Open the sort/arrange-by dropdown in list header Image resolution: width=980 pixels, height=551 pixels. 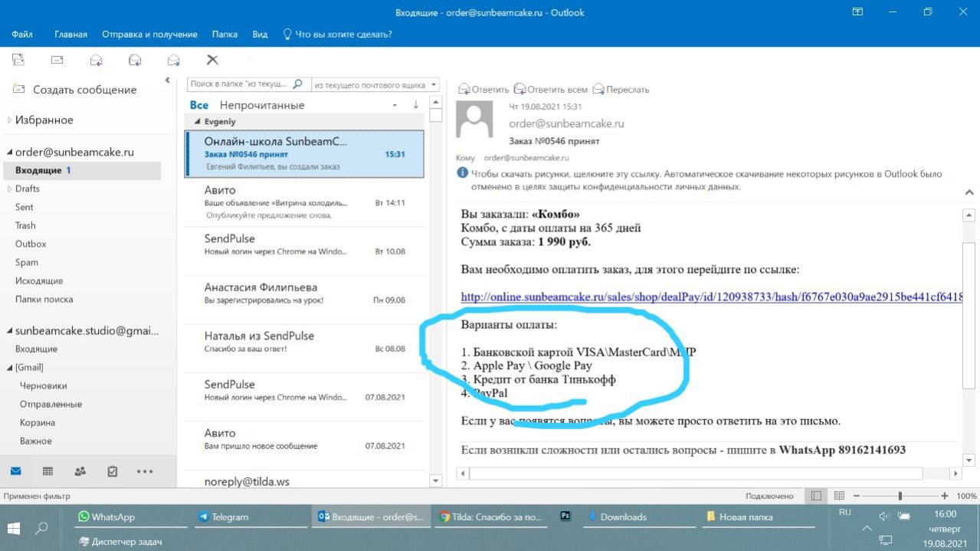pyautogui.click(x=395, y=105)
